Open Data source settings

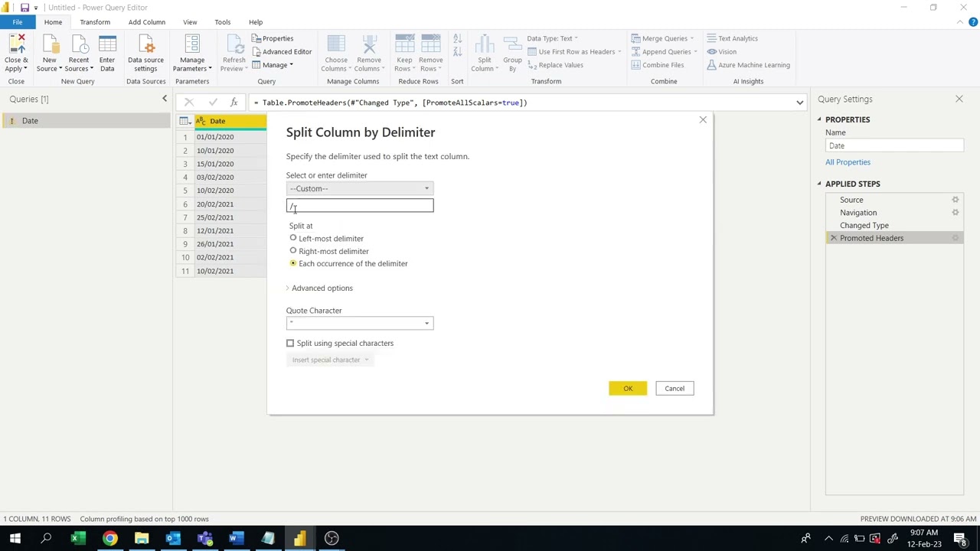pos(145,53)
